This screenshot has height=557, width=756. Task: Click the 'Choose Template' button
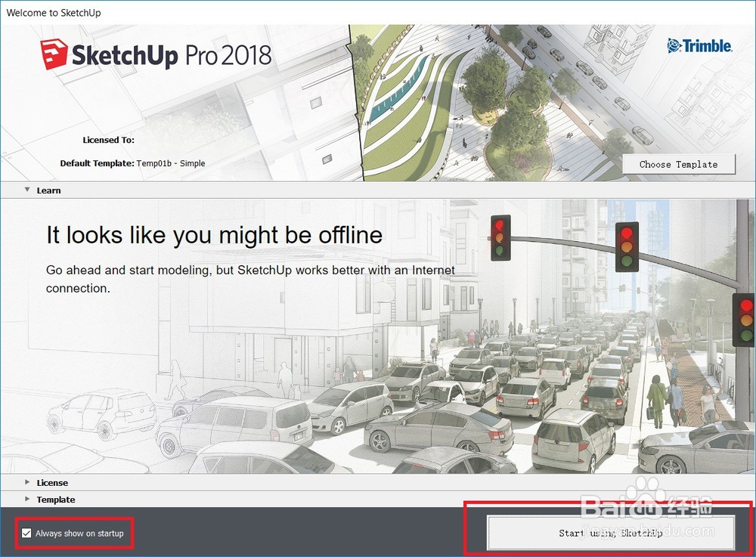(x=678, y=164)
